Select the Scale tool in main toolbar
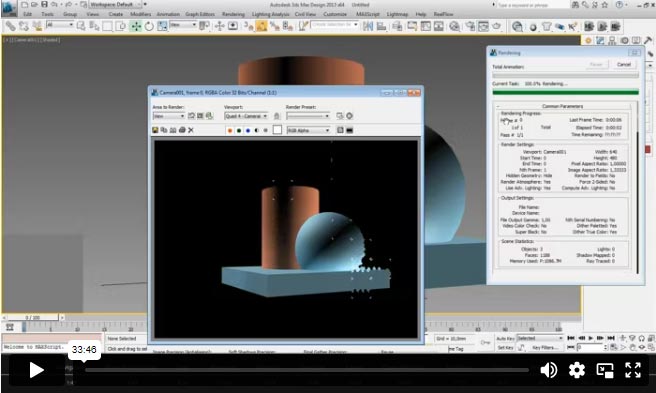This screenshot has width=656, height=393. pos(162,26)
